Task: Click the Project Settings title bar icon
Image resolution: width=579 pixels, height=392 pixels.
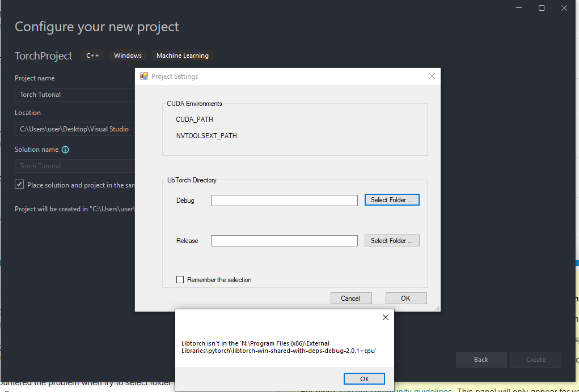Action: pyautogui.click(x=143, y=76)
